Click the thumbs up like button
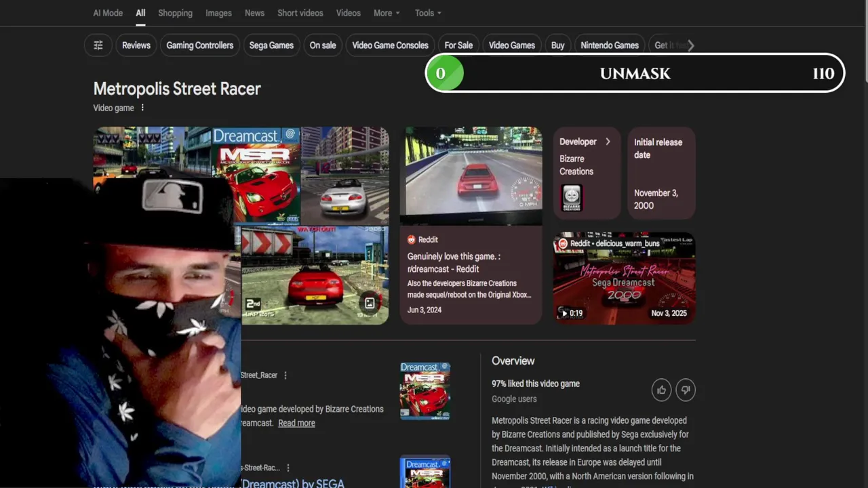The width and height of the screenshot is (868, 488). pos(661,390)
